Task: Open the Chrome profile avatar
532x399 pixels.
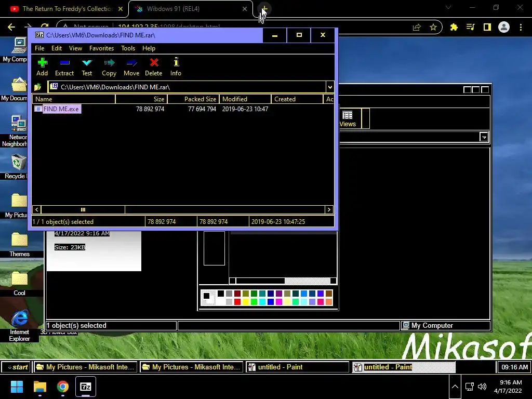Action: 504,27
